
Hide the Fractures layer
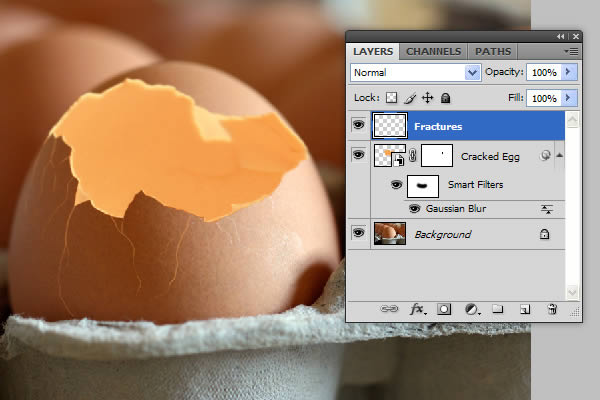[x=359, y=124]
